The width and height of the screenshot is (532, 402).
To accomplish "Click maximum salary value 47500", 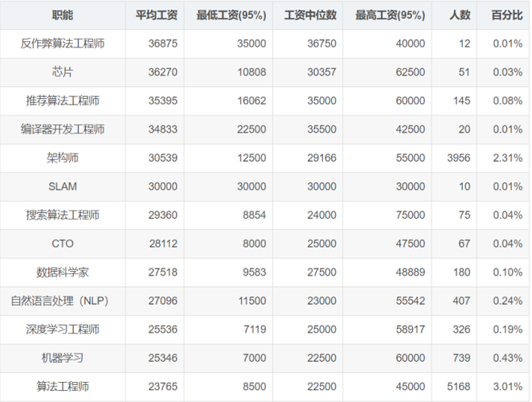I will click(411, 244).
